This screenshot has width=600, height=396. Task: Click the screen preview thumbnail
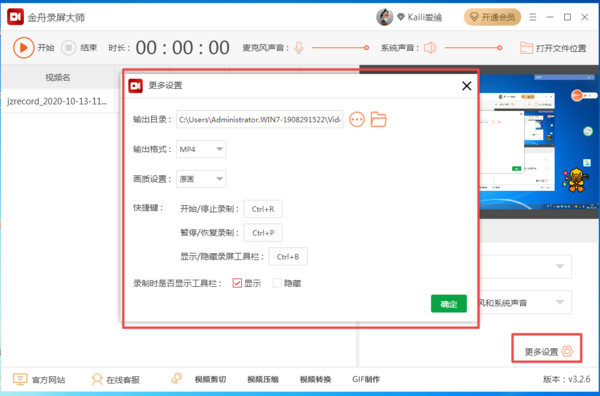pyautogui.click(x=538, y=142)
